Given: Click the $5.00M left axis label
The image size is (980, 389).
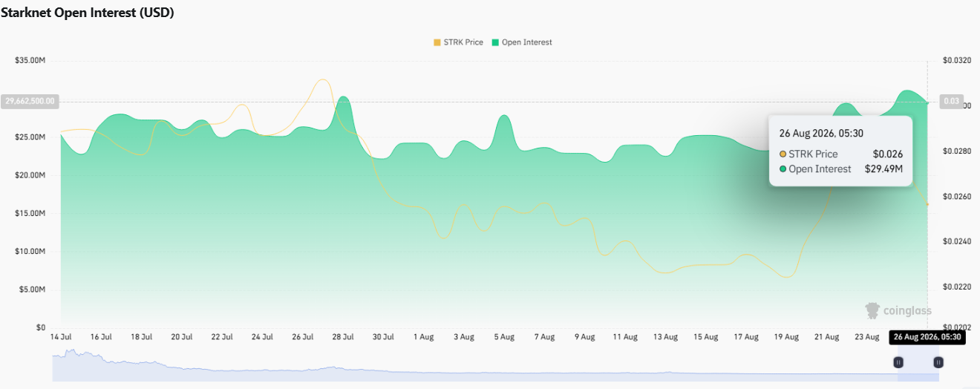Looking at the screenshot, I should pos(32,289).
